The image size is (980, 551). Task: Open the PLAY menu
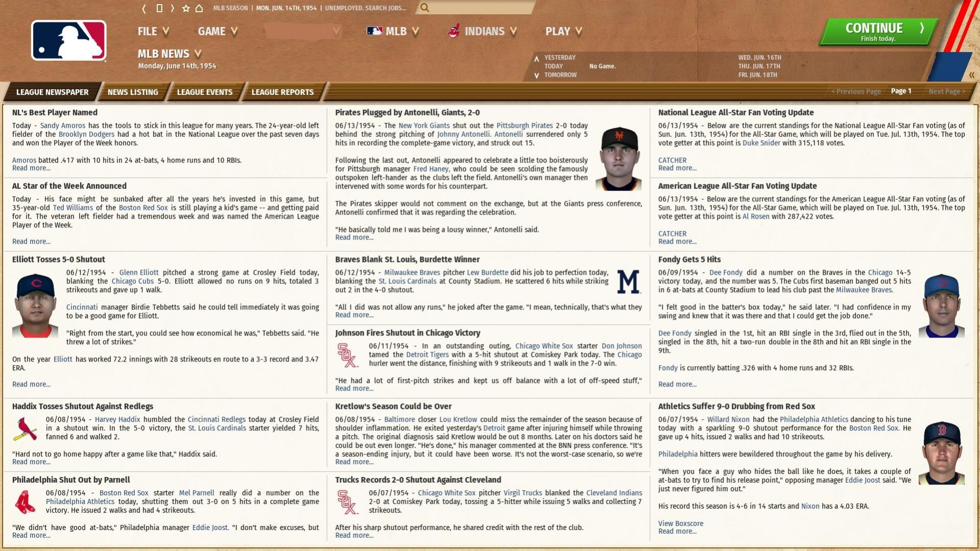tap(564, 32)
